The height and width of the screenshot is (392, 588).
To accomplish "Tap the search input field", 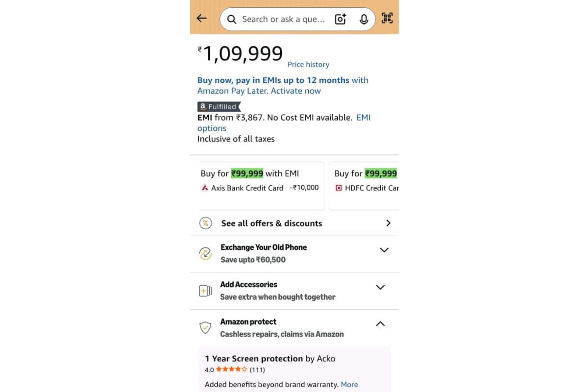I will [283, 19].
